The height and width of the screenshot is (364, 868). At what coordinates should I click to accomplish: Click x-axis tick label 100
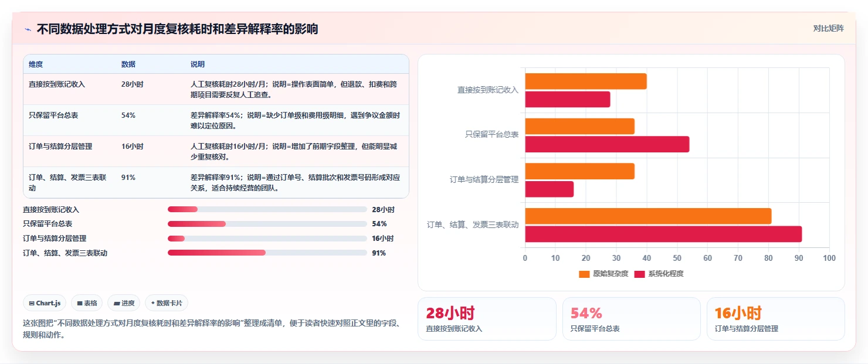(829, 258)
